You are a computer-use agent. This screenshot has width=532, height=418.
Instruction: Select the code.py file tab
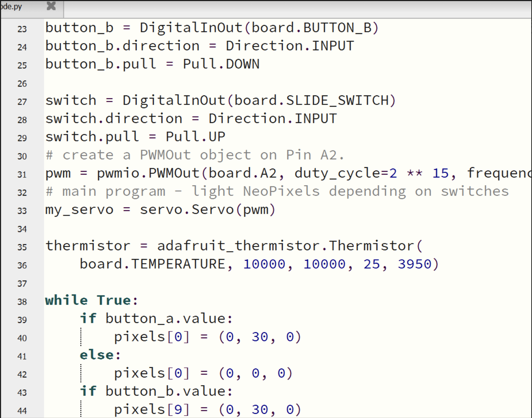click(32, 8)
